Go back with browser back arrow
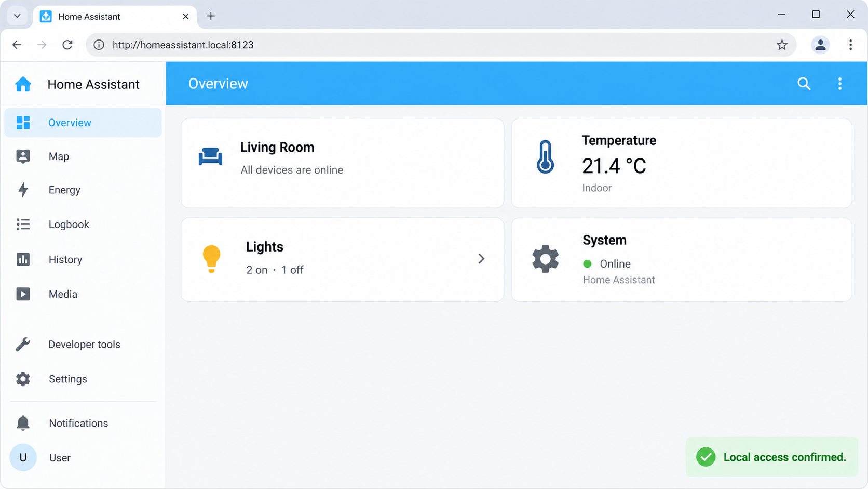868x489 pixels. click(17, 45)
